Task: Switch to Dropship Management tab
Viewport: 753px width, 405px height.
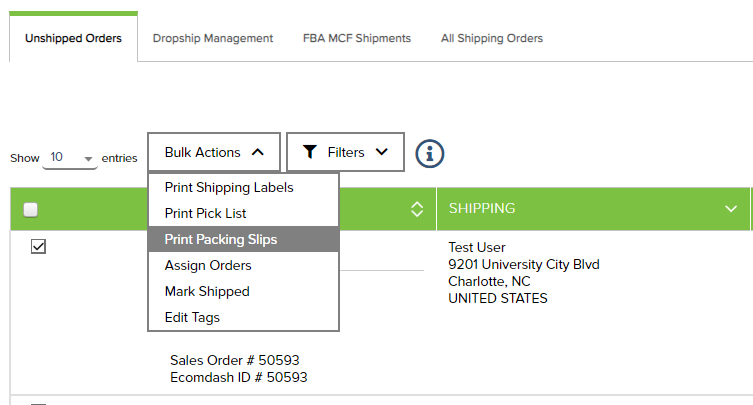Action: tap(213, 38)
